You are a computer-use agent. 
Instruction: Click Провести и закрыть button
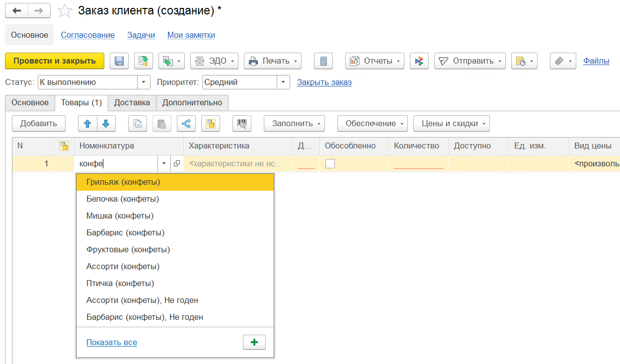pos(55,61)
